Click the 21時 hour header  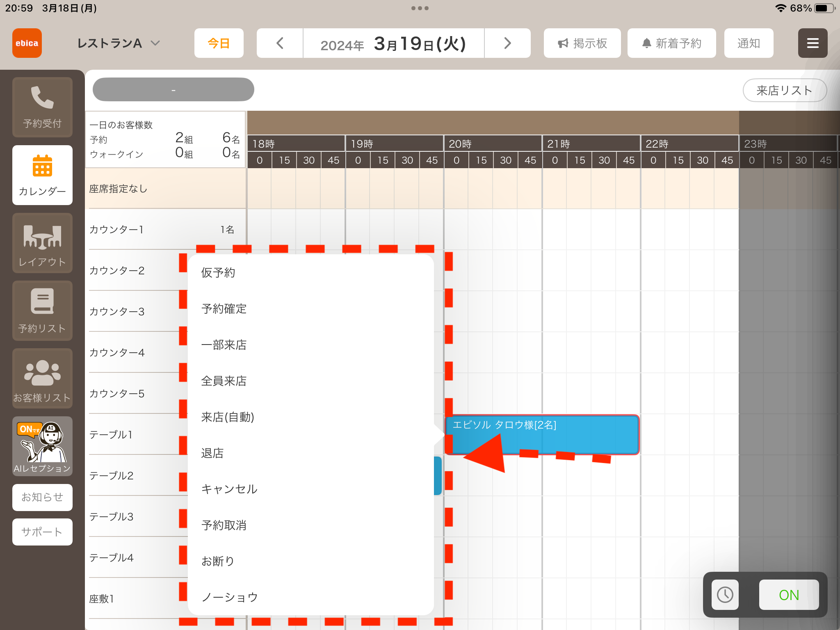pyautogui.click(x=591, y=144)
